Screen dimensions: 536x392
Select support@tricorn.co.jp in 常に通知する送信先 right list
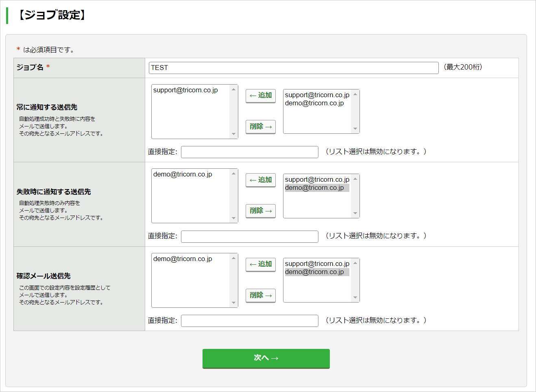point(317,95)
